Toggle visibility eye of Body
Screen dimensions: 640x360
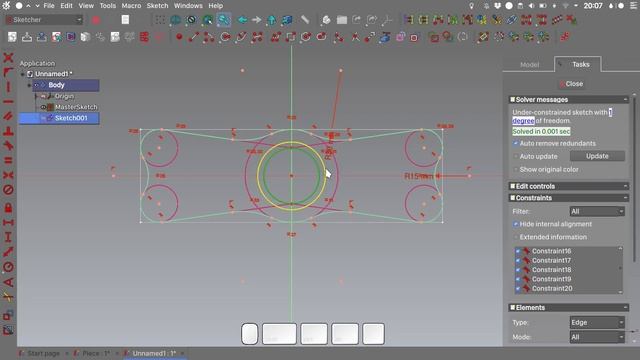36,85
